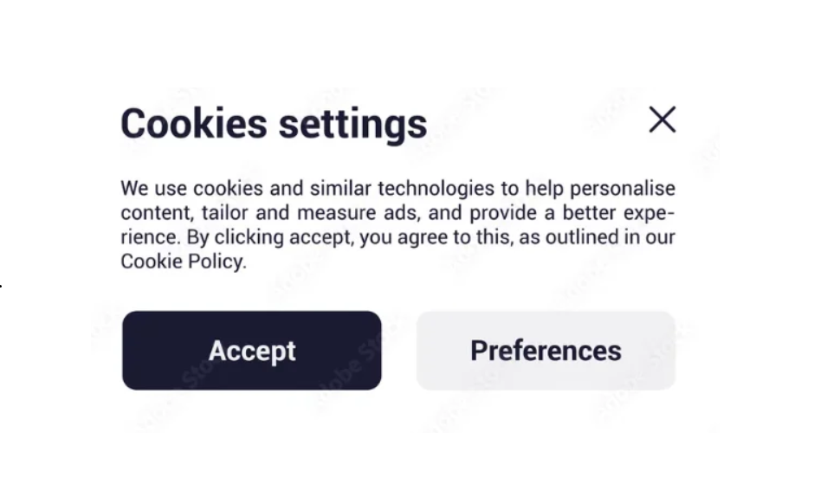Viewport: 840px width, 504px height.
Task: Open cookie Preferences
Action: pyautogui.click(x=546, y=351)
